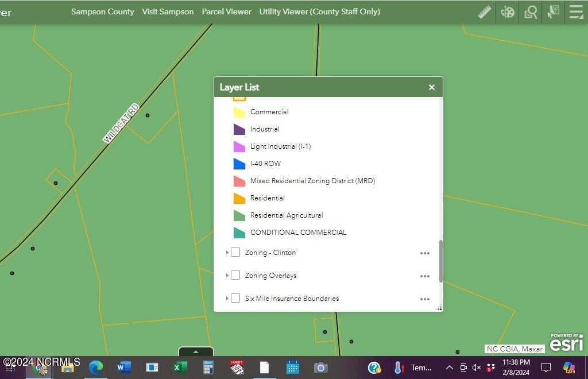This screenshot has height=379, width=588.
Task: Open options for Six Mile Insurance Boundaries
Action: pyautogui.click(x=424, y=299)
